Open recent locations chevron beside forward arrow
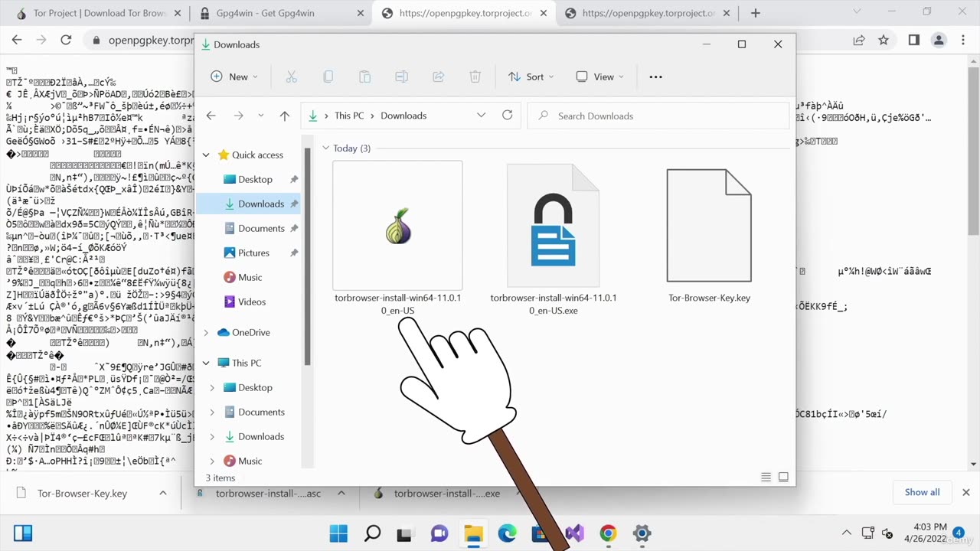Image resolution: width=980 pixels, height=551 pixels. click(x=261, y=116)
